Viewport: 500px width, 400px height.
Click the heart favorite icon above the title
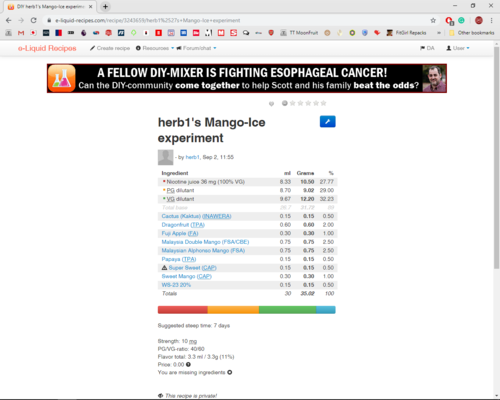[x=271, y=104]
